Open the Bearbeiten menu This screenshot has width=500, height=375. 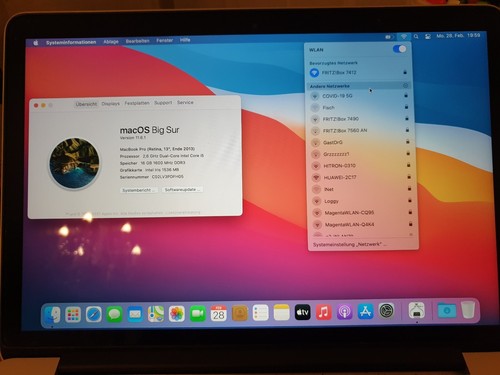pos(137,41)
